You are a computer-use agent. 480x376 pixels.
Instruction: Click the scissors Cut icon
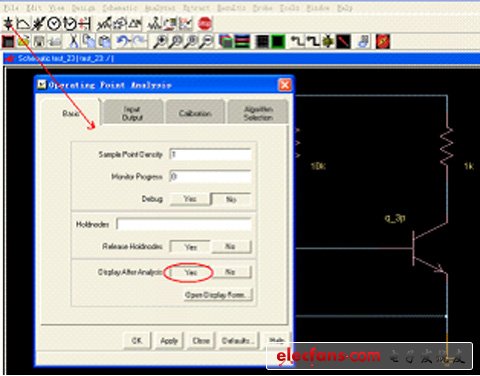click(74, 41)
